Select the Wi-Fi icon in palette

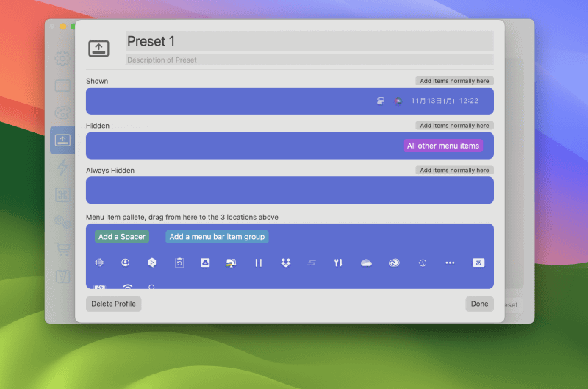tap(128, 287)
